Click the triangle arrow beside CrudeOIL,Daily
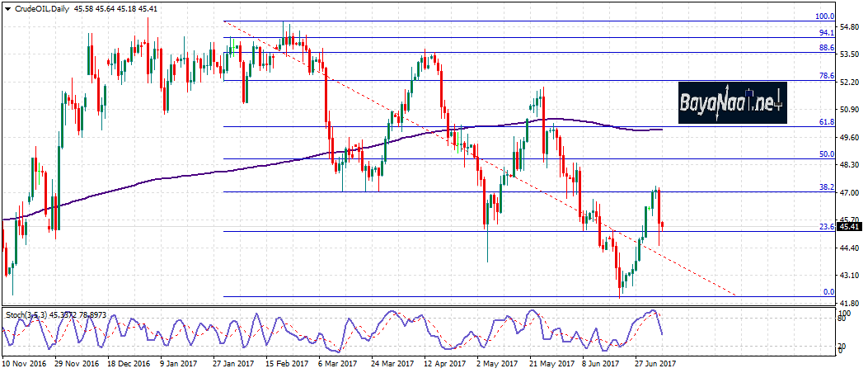The height and width of the screenshot is (373, 868). pos(7,9)
